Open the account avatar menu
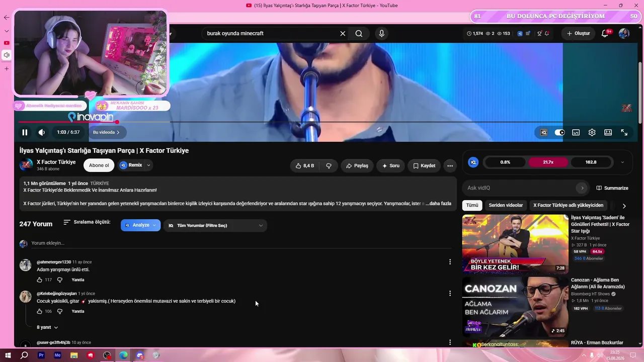Screen dimensions: 644x362 [x=624, y=34]
